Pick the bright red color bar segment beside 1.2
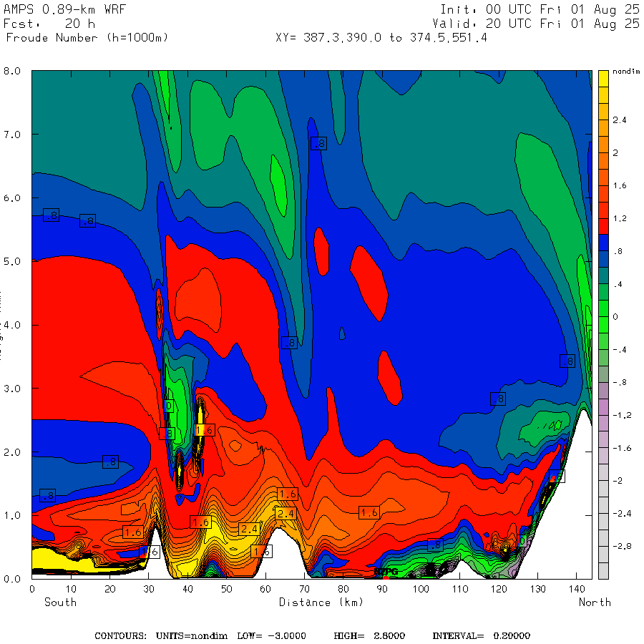644x644 pixels. [603, 226]
